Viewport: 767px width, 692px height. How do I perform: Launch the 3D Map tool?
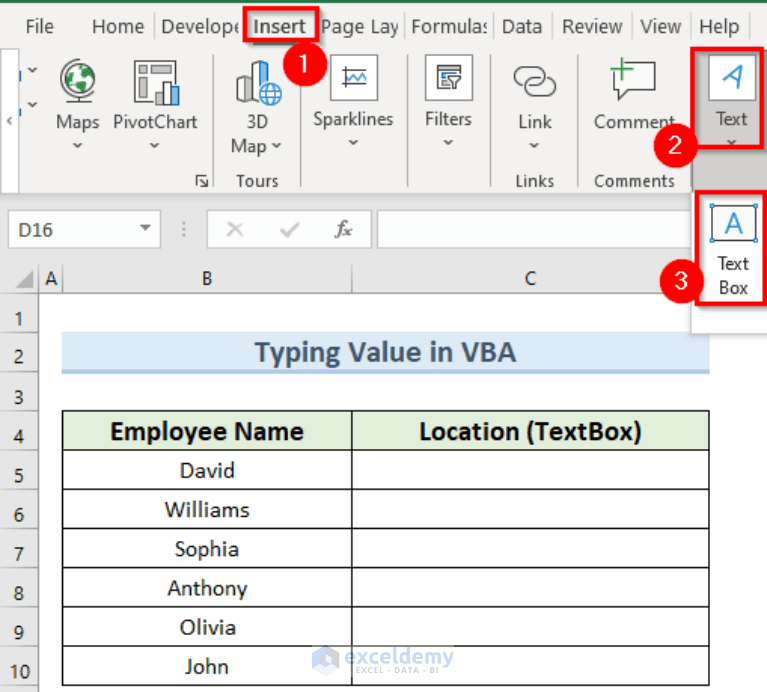[258, 82]
